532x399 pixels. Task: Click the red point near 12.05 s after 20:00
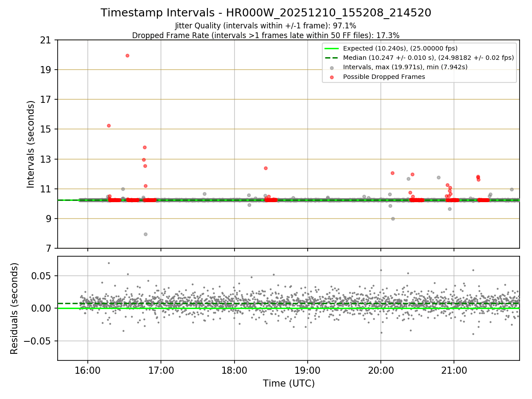point(392,173)
